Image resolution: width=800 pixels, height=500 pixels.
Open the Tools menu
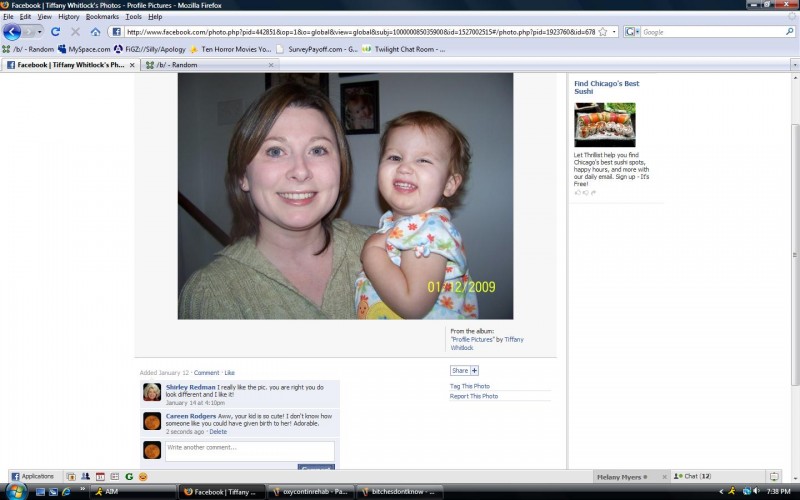[133, 16]
